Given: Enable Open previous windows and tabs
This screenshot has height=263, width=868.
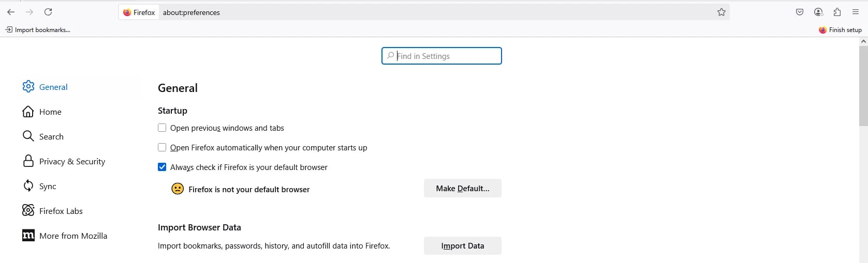Looking at the screenshot, I should [x=162, y=128].
